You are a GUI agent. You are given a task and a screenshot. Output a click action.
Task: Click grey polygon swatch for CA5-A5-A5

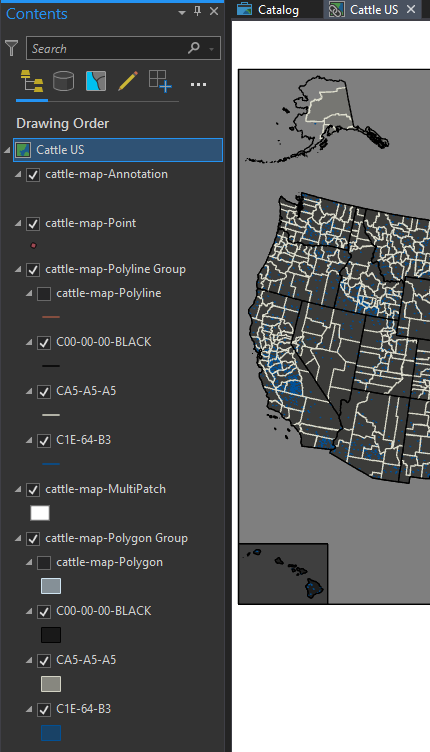tap(51, 684)
